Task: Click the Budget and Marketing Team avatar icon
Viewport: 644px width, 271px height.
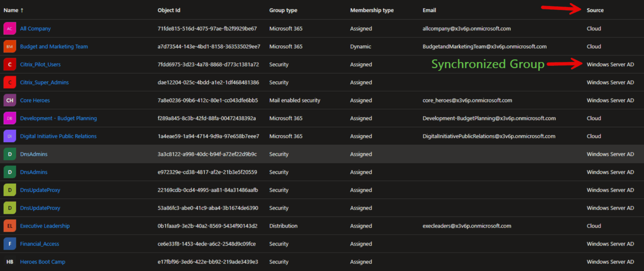Action: [10, 47]
